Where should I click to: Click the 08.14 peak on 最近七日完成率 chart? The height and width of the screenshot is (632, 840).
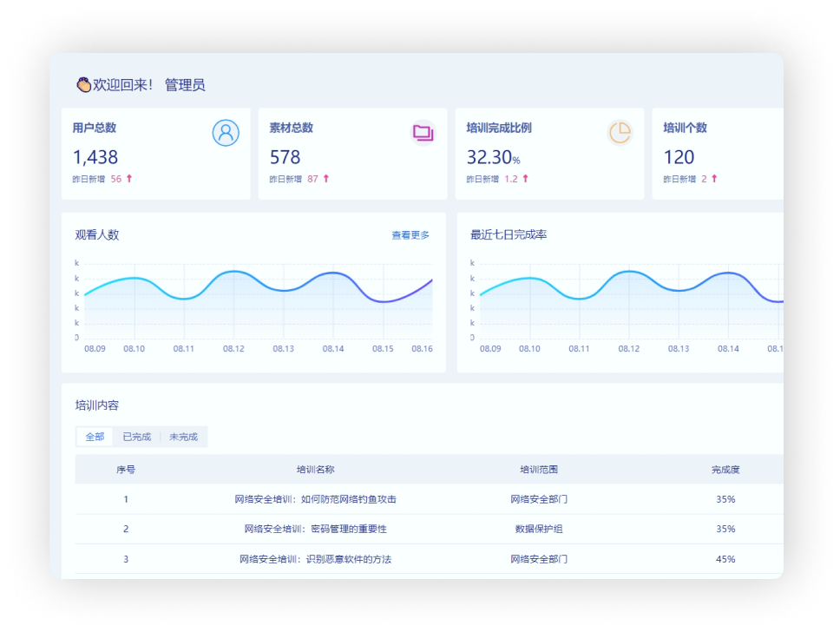[x=727, y=273]
